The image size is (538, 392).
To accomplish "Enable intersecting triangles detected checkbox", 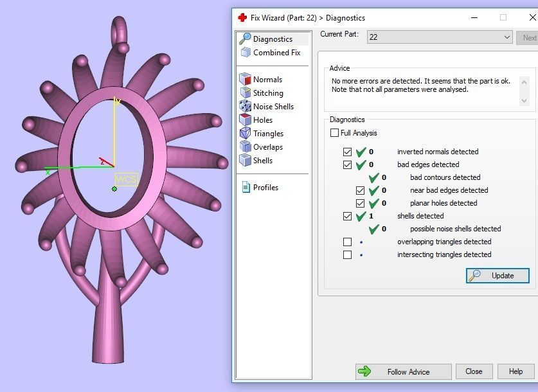I will [x=347, y=255].
